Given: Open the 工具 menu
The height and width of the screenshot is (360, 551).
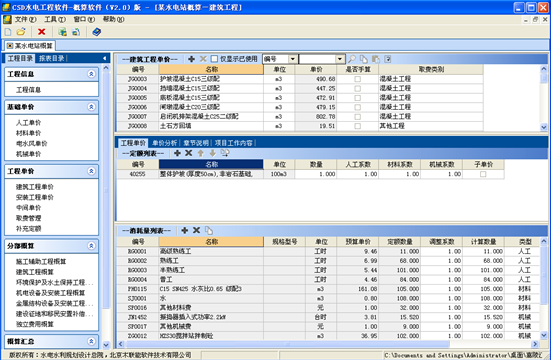Looking at the screenshot, I should tap(55, 19).
